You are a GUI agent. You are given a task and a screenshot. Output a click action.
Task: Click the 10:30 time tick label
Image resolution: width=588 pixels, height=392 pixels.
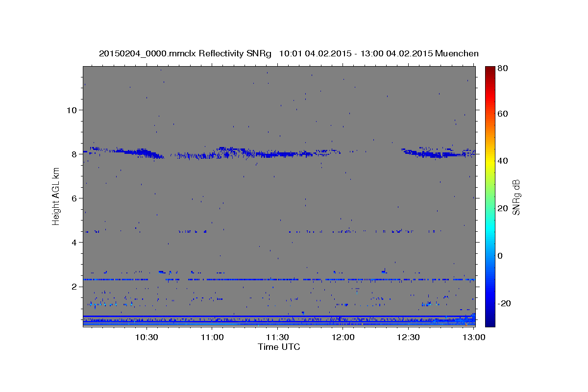coord(147,338)
